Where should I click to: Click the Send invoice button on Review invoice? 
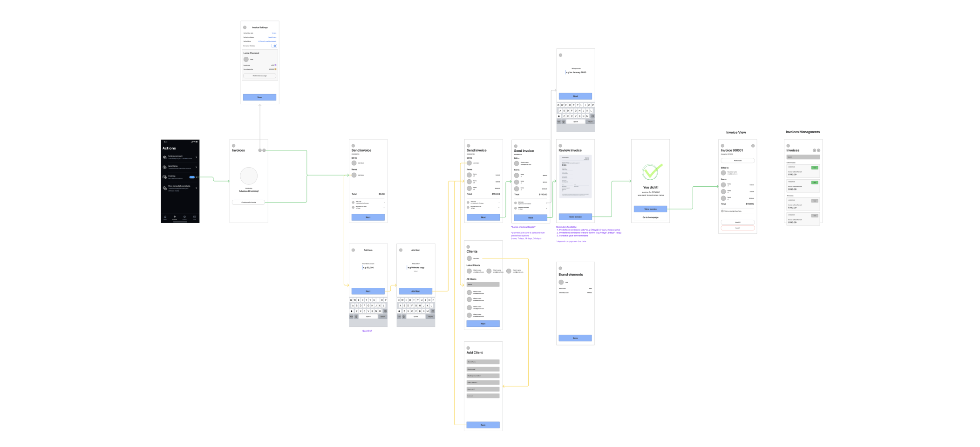575,217
